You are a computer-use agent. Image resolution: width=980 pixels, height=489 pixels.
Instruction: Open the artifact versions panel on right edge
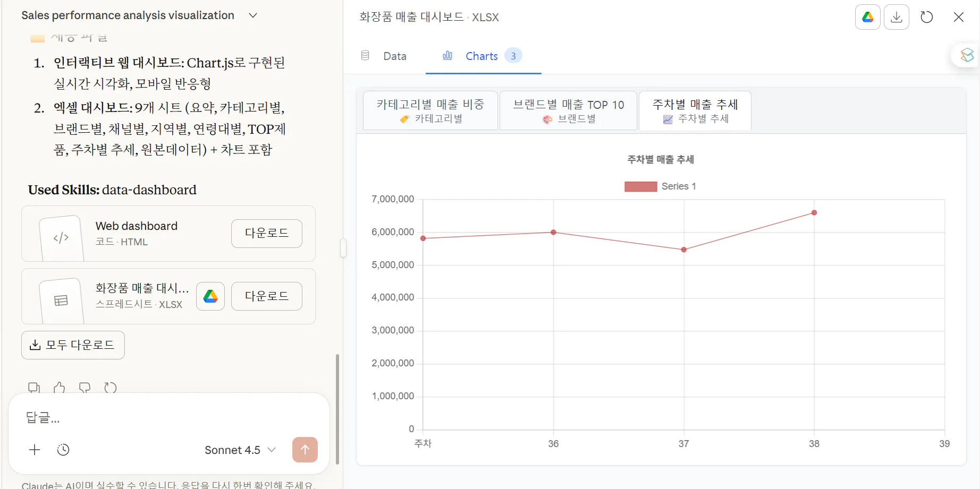pyautogui.click(x=967, y=55)
